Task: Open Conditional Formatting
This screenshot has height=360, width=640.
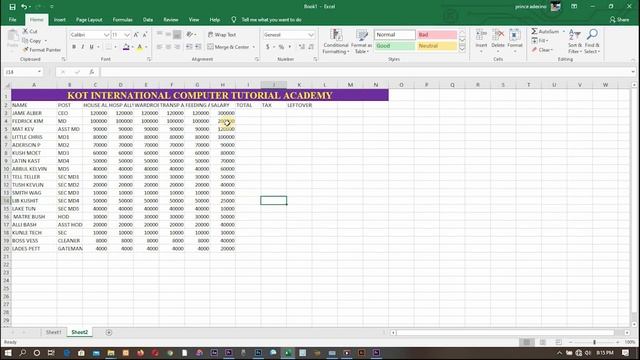Action: click(x=336, y=41)
